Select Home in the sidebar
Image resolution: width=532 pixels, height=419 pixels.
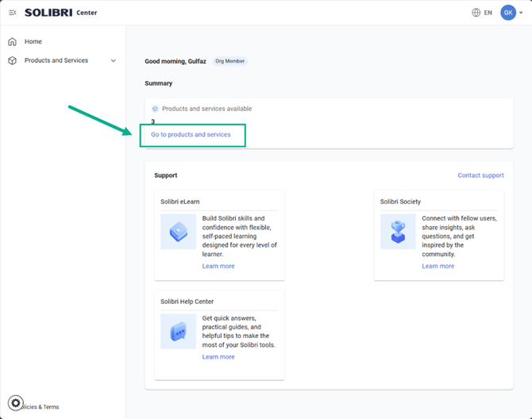[33, 41]
